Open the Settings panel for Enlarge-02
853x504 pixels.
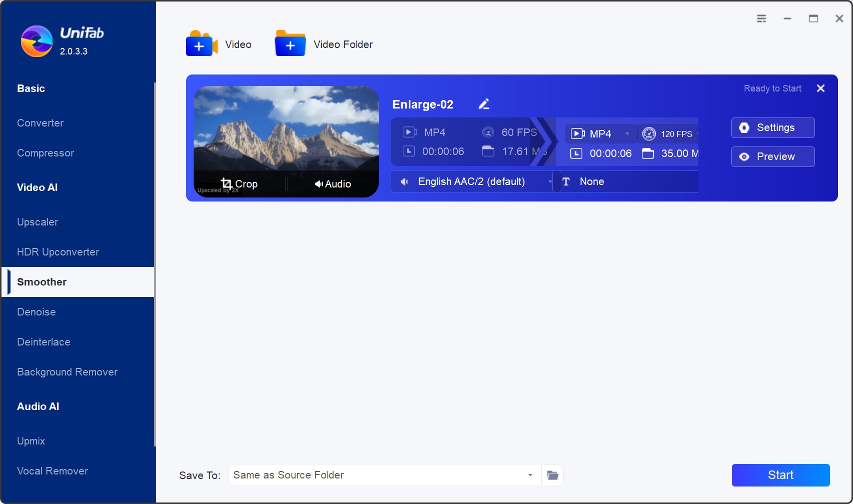coord(772,127)
